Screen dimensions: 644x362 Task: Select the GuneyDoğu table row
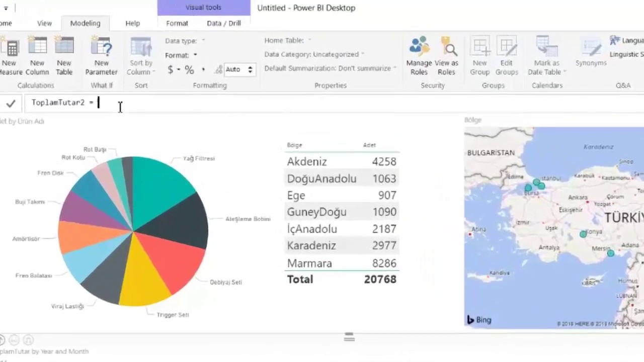tap(342, 212)
